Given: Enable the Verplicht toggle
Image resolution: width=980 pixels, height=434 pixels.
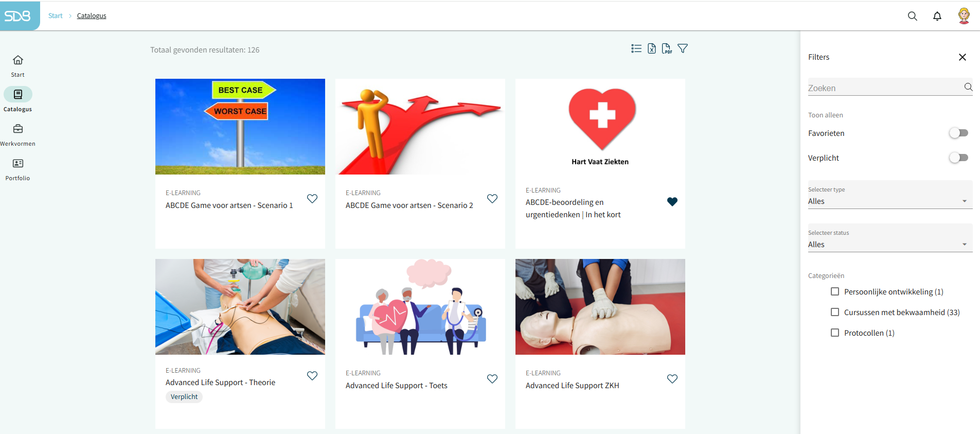Looking at the screenshot, I should coord(959,158).
